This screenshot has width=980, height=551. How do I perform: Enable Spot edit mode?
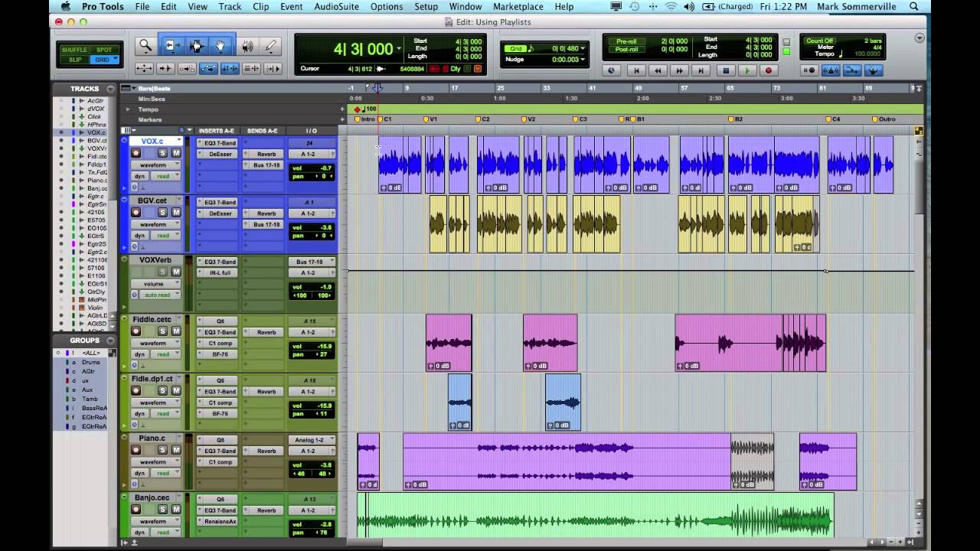(103, 50)
